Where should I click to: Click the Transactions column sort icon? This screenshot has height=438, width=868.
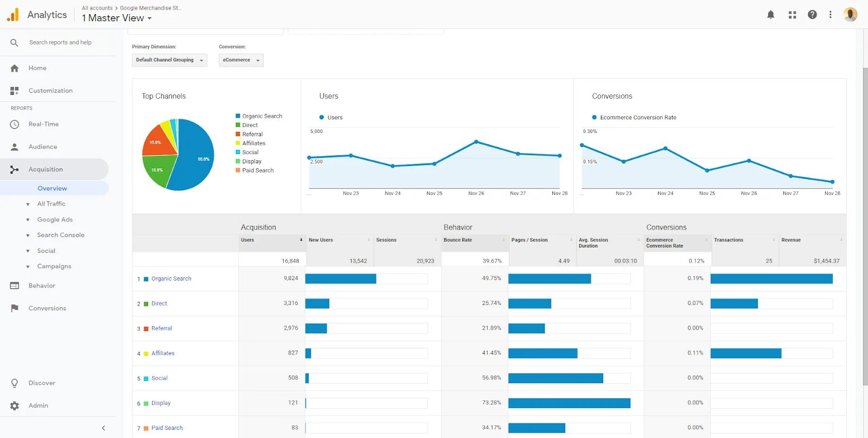[x=774, y=240]
